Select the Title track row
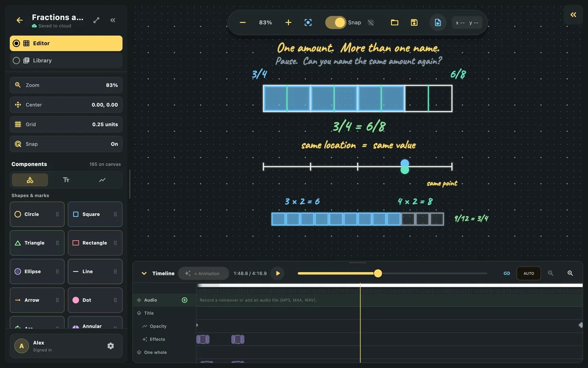 tap(165, 313)
